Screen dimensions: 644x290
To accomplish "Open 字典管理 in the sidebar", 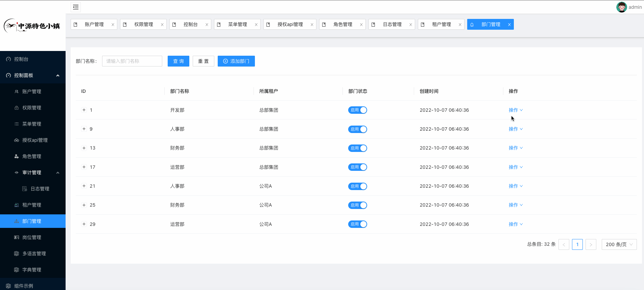I will (33, 270).
